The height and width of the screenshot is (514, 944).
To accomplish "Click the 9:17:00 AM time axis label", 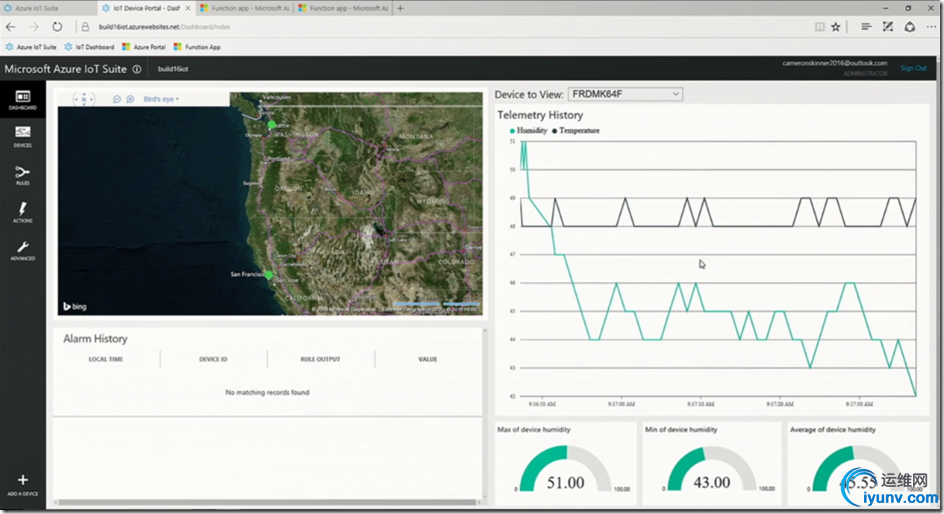I will pos(621,404).
